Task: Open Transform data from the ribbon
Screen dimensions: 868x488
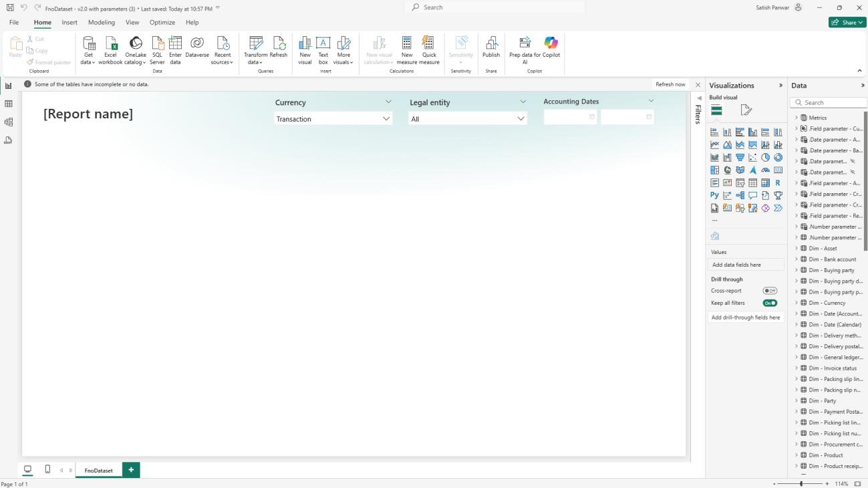Action: point(255,43)
